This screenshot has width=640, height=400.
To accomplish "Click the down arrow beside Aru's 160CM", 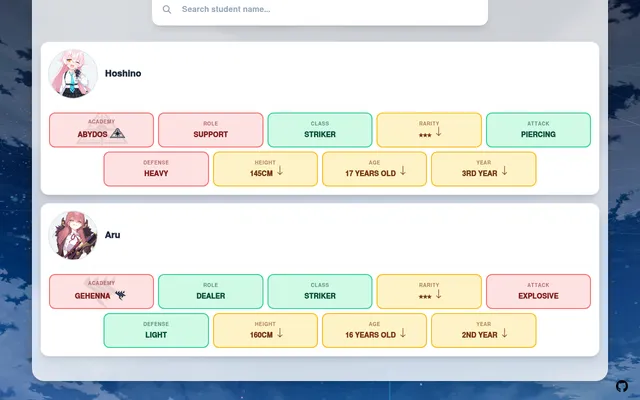I will tap(280, 333).
